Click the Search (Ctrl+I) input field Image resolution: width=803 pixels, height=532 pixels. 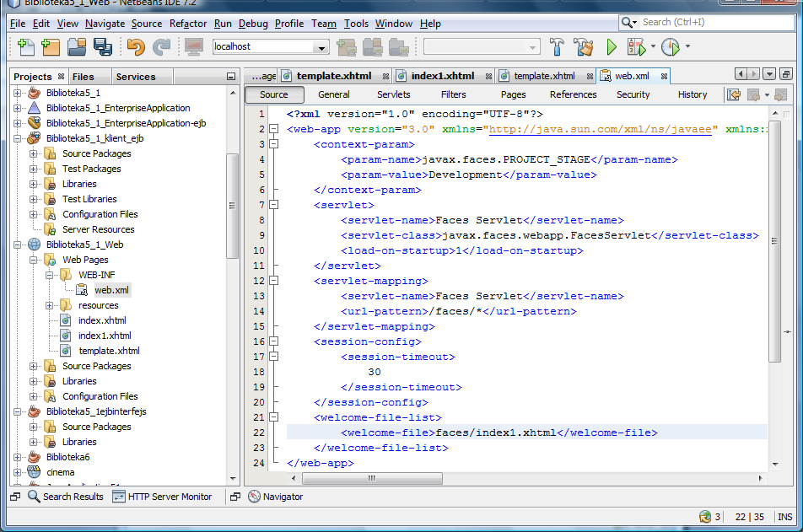pyautogui.click(x=717, y=23)
